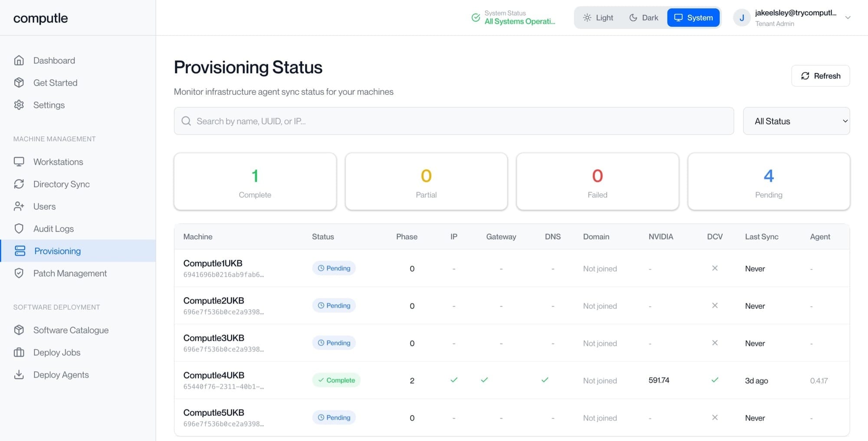
Task: Click the Deploy Agents download icon
Action: (19, 375)
